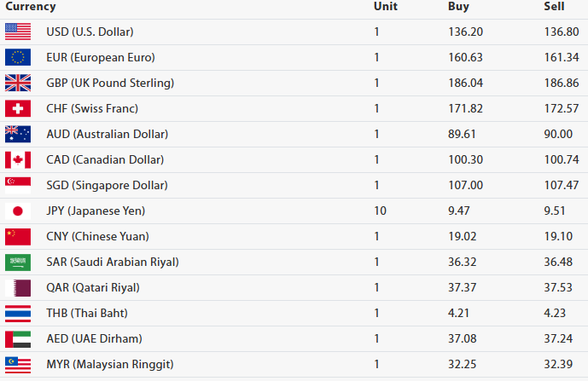
Task: Click the European Union flag icon
Action: click(x=18, y=57)
